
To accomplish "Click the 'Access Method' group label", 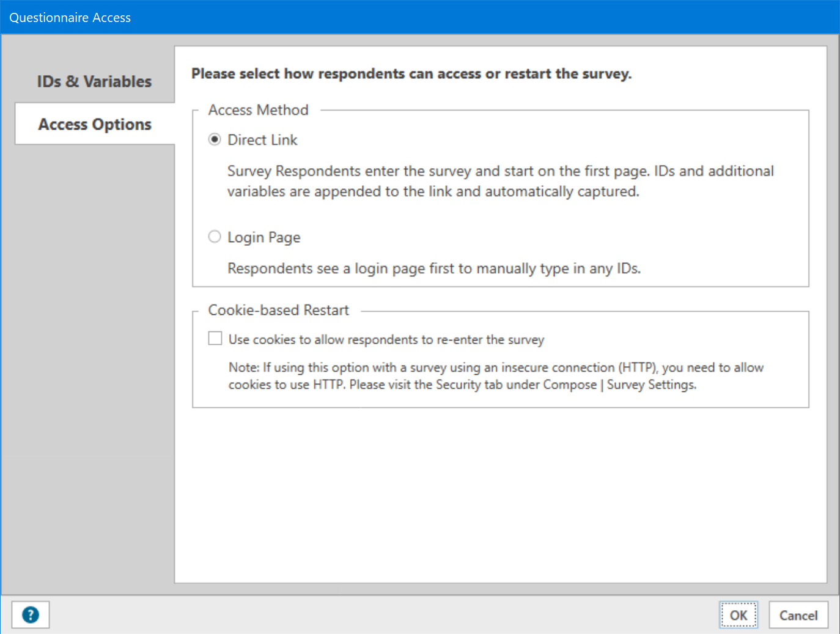I will click(x=258, y=110).
